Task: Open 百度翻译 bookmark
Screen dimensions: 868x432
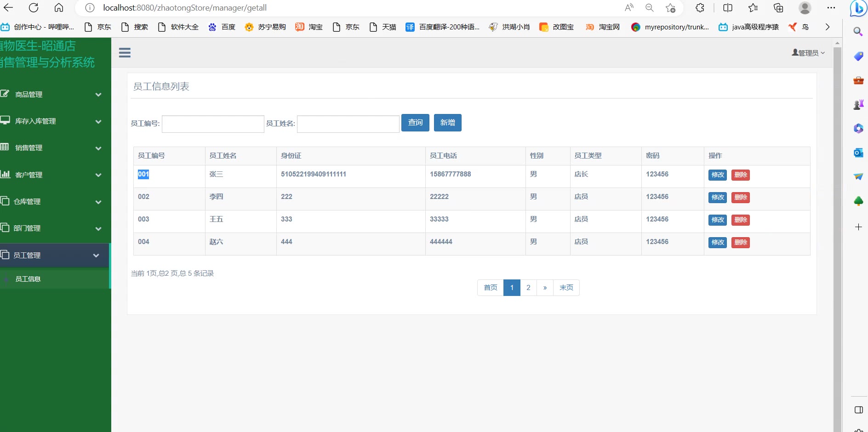Action: point(443,27)
